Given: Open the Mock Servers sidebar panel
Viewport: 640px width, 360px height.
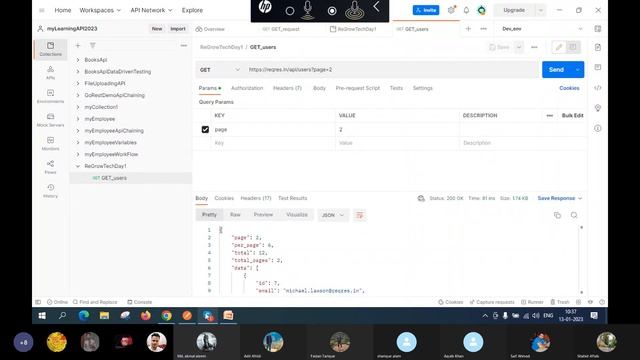Looking at the screenshot, I should pos(50,120).
